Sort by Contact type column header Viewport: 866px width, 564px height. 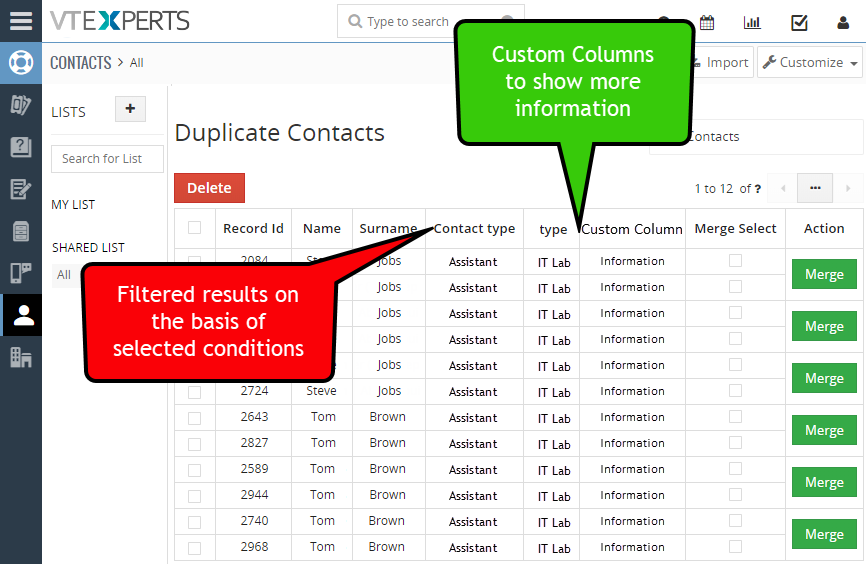(474, 229)
